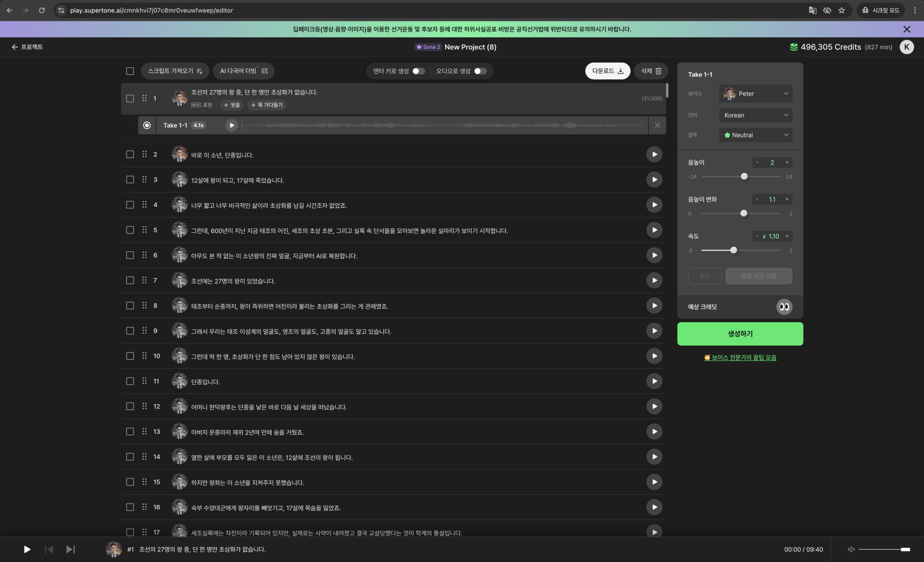Click script list vertical scrollbar
This screenshot has width=924, height=562.
(x=667, y=90)
